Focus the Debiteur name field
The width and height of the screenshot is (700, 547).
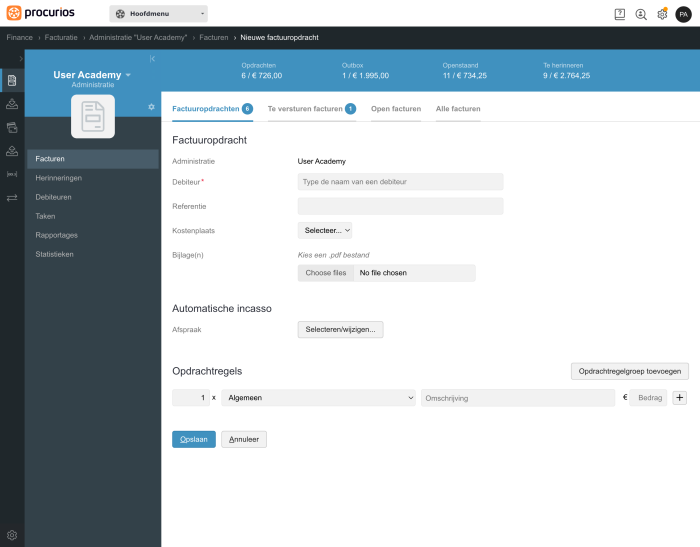tap(400, 182)
